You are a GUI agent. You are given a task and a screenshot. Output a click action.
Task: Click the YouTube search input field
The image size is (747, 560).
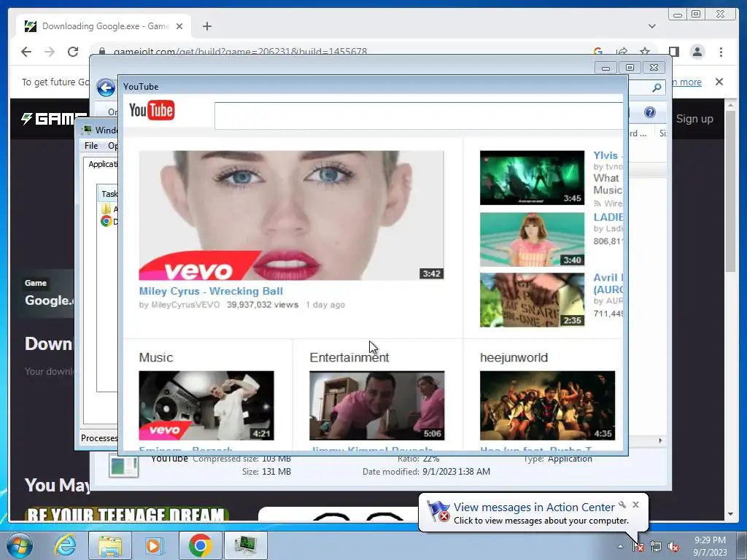(418, 116)
